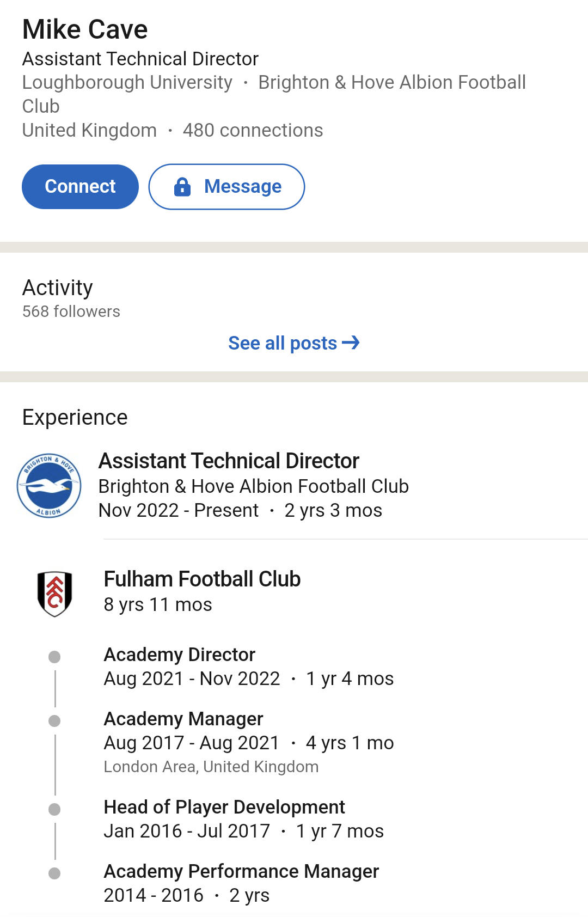Open the locked Message button
The image size is (588, 917).
tap(226, 187)
